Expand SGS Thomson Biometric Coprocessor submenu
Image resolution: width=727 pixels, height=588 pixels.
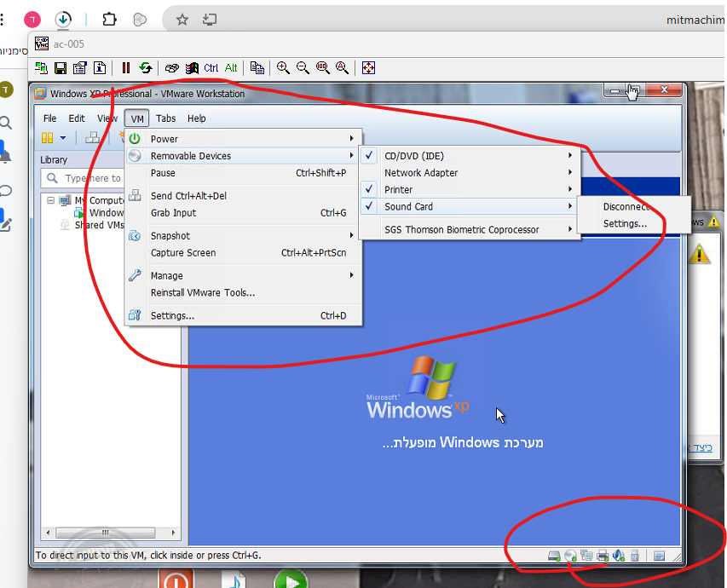click(x=469, y=229)
